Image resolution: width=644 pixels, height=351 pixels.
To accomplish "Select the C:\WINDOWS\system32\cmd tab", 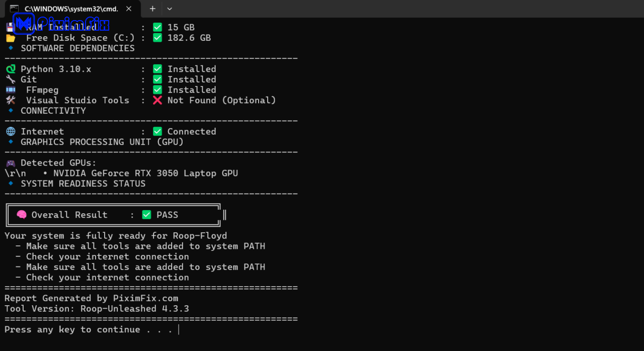I will click(70, 9).
